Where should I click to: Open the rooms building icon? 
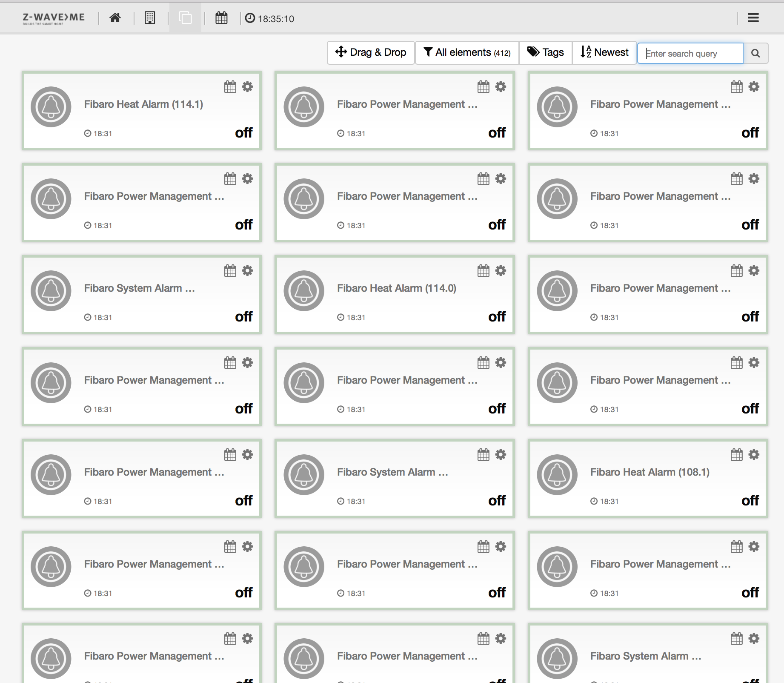coord(150,18)
